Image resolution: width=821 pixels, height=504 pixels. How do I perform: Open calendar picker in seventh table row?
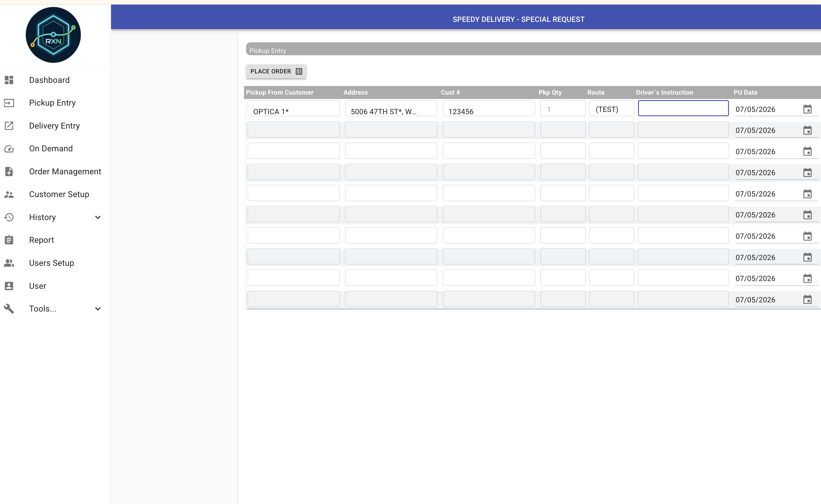tap(807, 236)
